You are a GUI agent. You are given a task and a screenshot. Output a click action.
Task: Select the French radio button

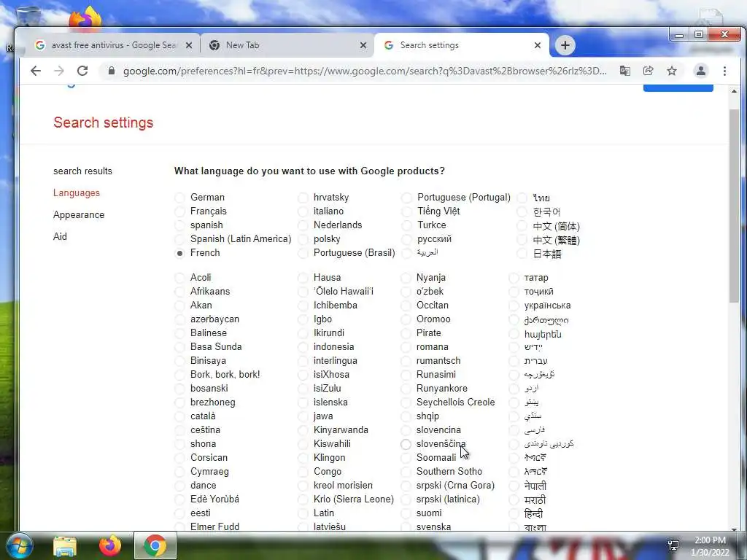click(x=179, y=253)
